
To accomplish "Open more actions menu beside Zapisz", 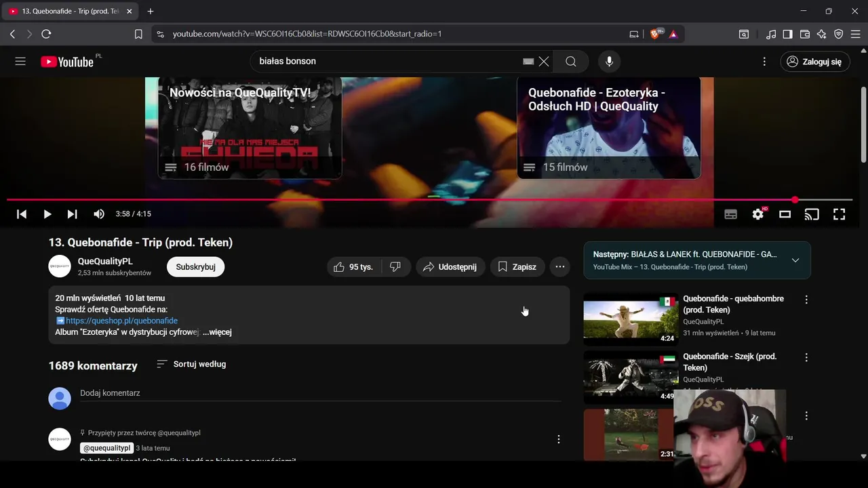I will click(x=559, y=267).
